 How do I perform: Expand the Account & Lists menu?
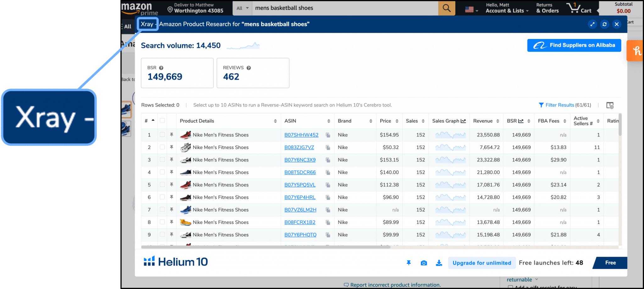[x=507, y=8]
